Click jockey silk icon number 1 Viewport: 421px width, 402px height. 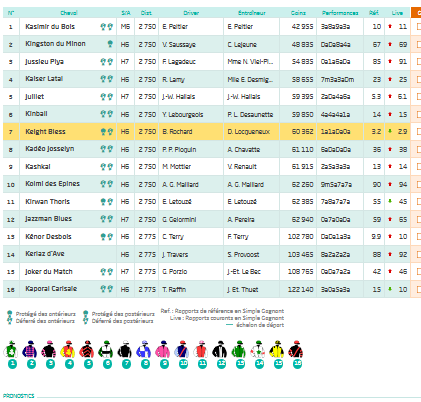pyautogui.click(x=12, y=349)
